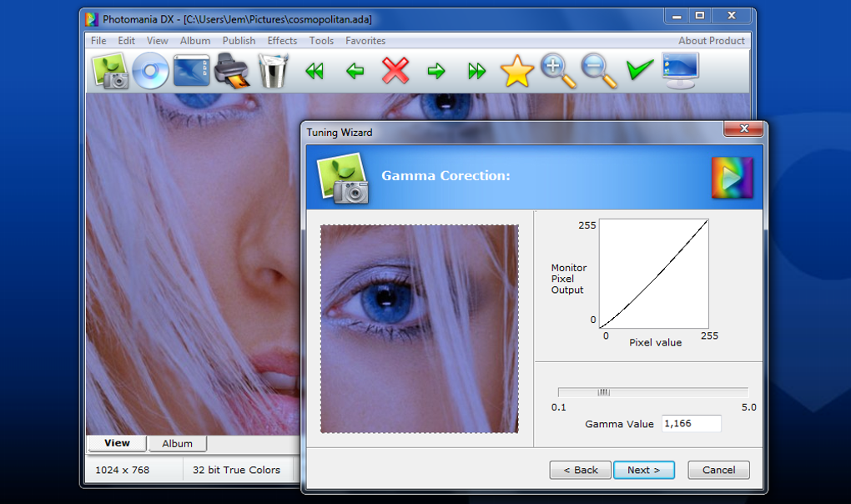This screenshot has height=504, width=851.
Task: Click the Monitor Pixel Output axis label
Action: point(569,279)
